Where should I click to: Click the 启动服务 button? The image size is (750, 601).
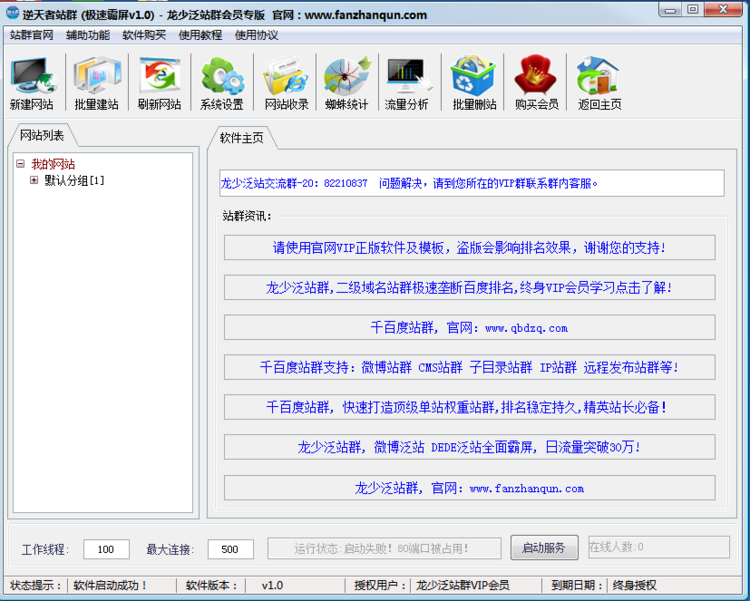(x=544, y=547)
